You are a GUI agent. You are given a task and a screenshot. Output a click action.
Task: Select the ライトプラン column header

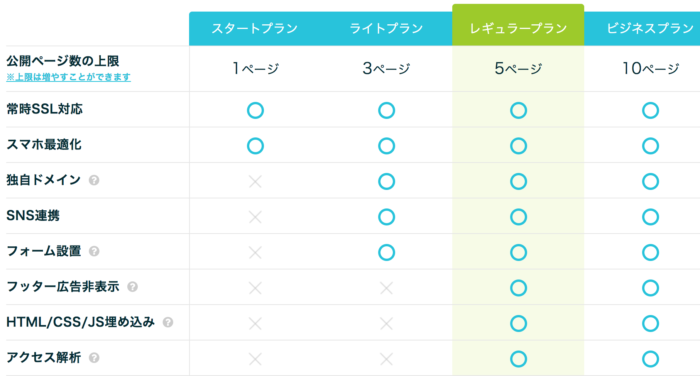click(387, 29)
